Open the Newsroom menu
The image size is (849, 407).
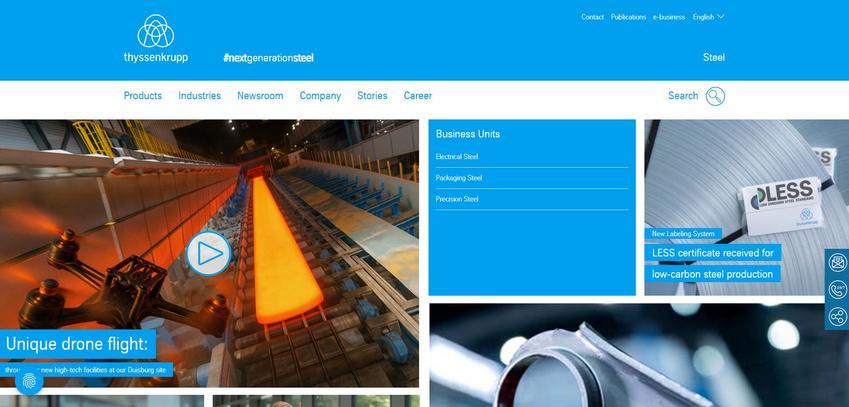tap(260, 96)
